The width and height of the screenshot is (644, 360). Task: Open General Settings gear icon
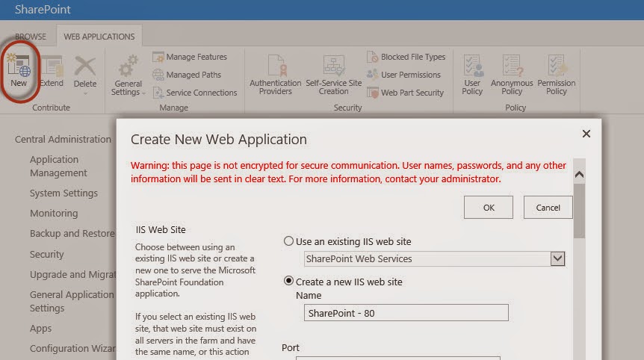coord(129,65)
